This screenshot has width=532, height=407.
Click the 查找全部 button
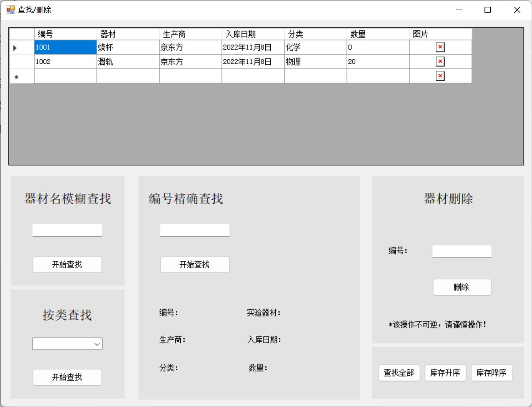(x=399, y=373)
